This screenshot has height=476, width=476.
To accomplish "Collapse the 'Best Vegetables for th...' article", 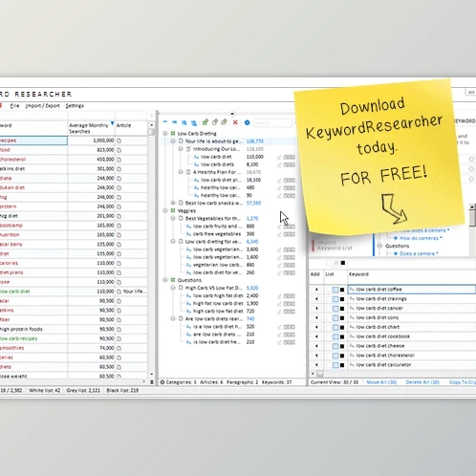I will (x=173, y=218).
